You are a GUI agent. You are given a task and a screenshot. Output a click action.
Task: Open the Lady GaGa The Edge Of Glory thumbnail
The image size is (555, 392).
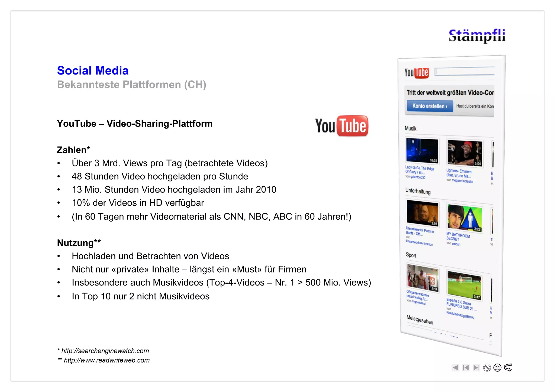coord(422,151)
